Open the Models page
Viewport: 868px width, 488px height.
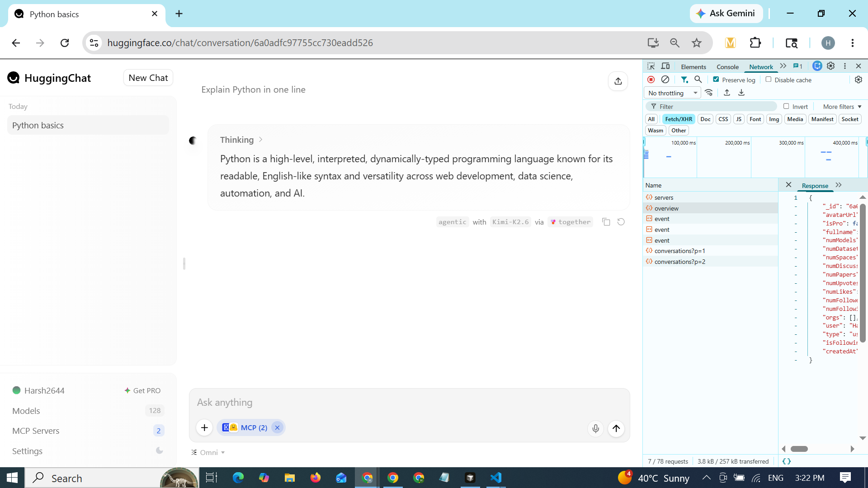pyautogui.click(x=26, y=411)
